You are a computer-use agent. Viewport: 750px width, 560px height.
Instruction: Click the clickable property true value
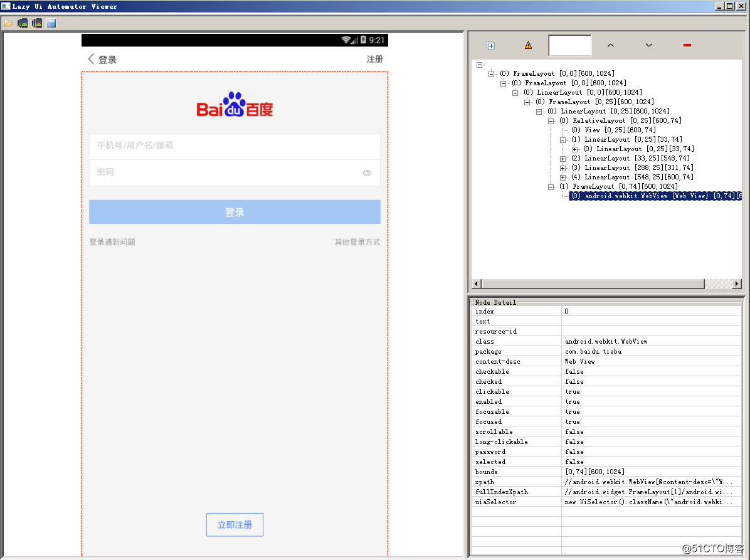pyautogui.click(x=572, y=392)
